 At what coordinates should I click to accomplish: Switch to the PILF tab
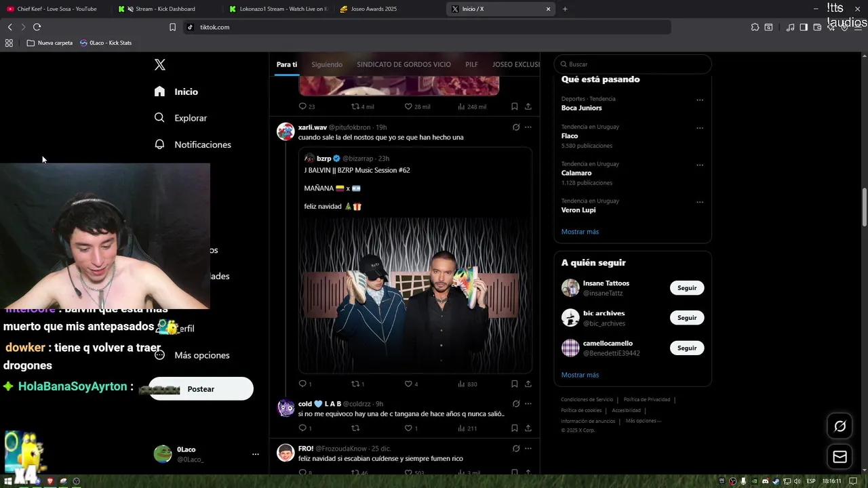point(471,64)
